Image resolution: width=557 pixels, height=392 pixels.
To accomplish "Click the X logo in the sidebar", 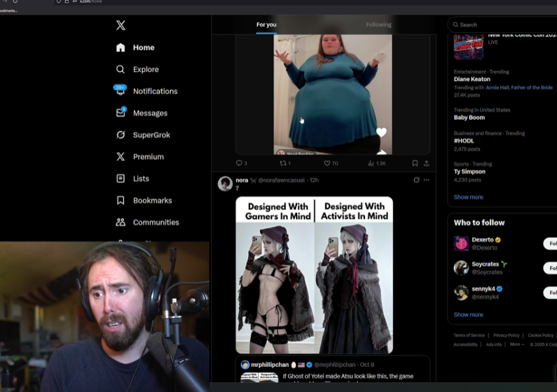I will coord(121,25).
